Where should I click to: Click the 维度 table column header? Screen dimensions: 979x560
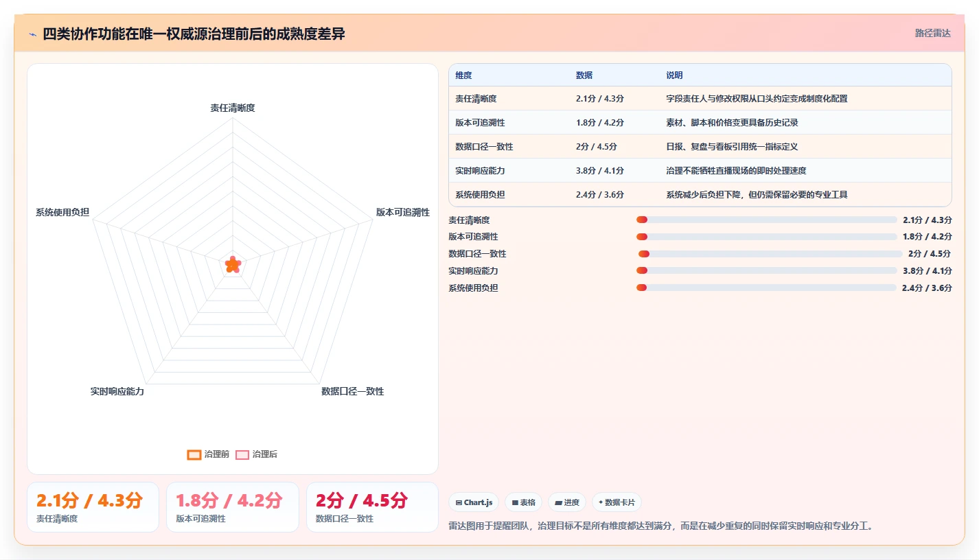tap(463, 75)
